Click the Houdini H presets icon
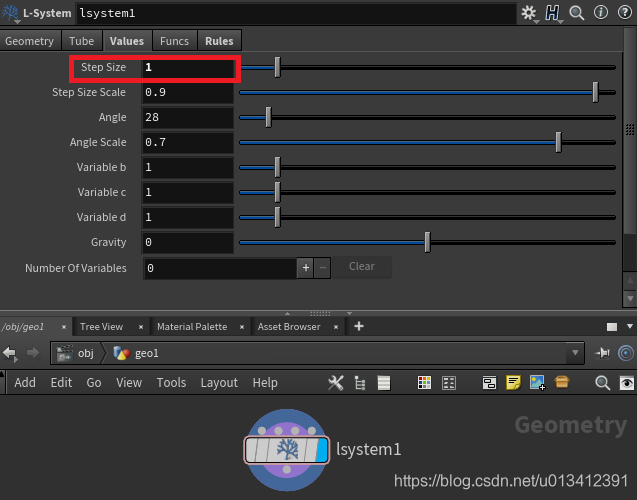Screen dimensions: 637x500 (x=552, y=13)
